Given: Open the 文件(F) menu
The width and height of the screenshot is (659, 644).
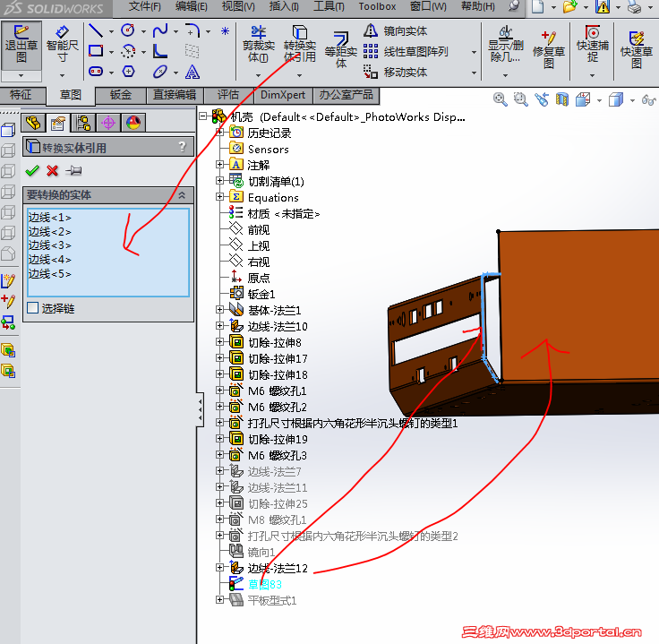Looking at the screenshot, I should pyautogui.click(x=144, y=6).
